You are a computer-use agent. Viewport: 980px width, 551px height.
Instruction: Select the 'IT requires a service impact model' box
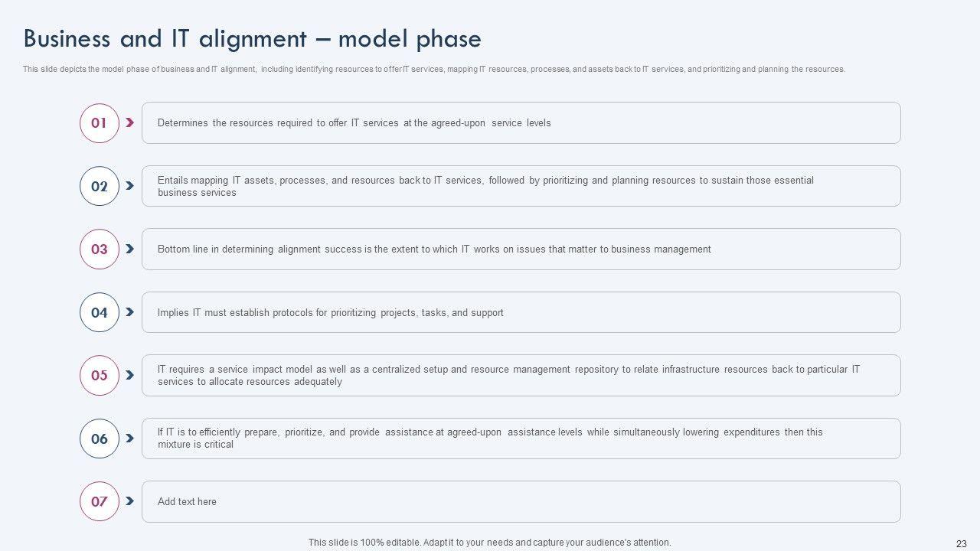(x=521, y=376)
